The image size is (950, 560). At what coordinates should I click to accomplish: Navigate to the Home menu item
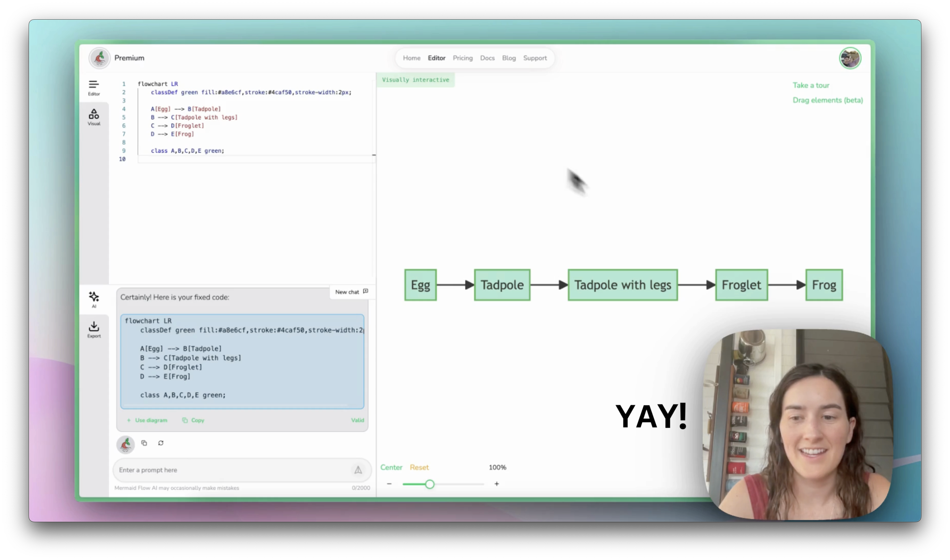(x=411, y=58)
